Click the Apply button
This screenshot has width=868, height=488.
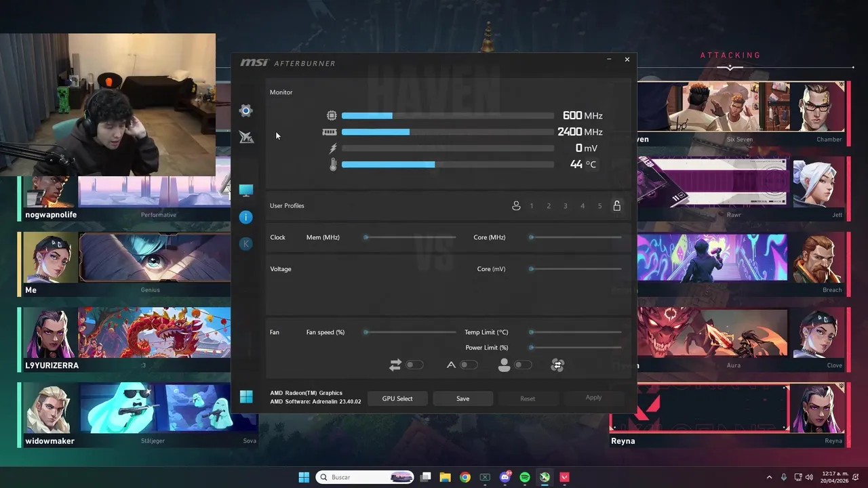(x=593, y=398)
